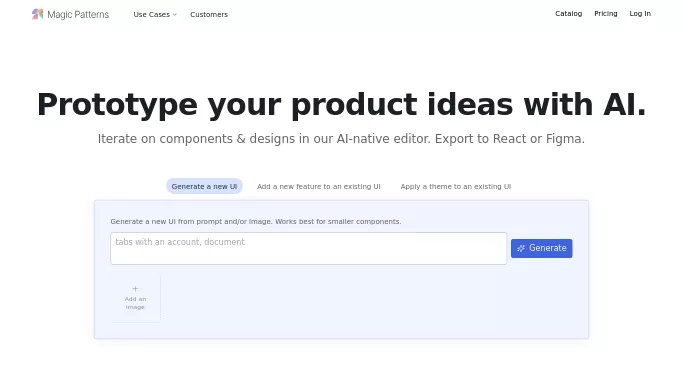683x384 pixels.
Task: Click the prompt description text above input
Action: pos(256,221)
